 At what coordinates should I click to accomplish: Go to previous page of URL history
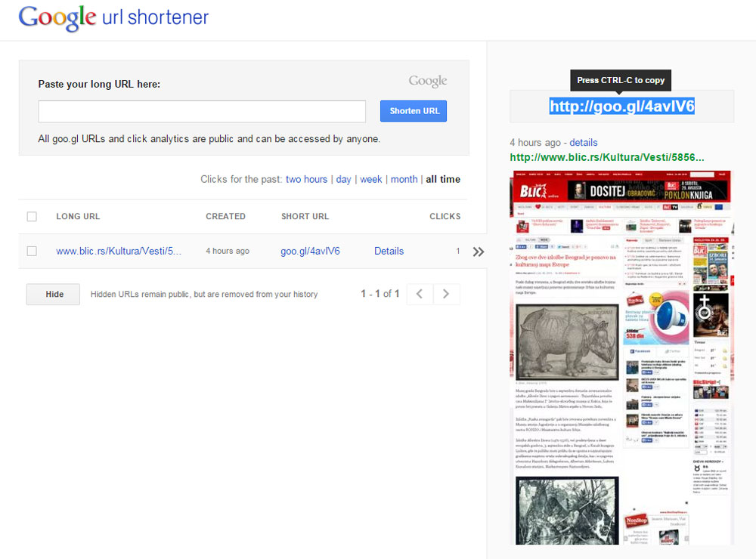[420, 294]
